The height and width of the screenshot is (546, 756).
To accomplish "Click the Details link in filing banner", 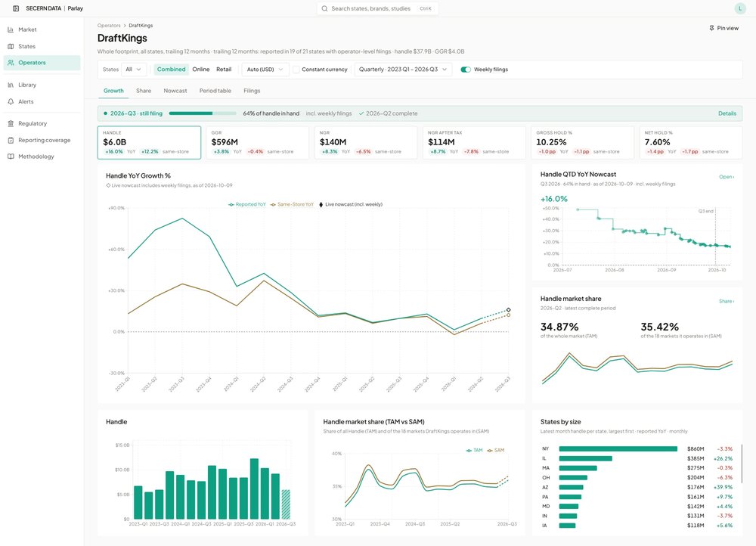I will point(727,113).
